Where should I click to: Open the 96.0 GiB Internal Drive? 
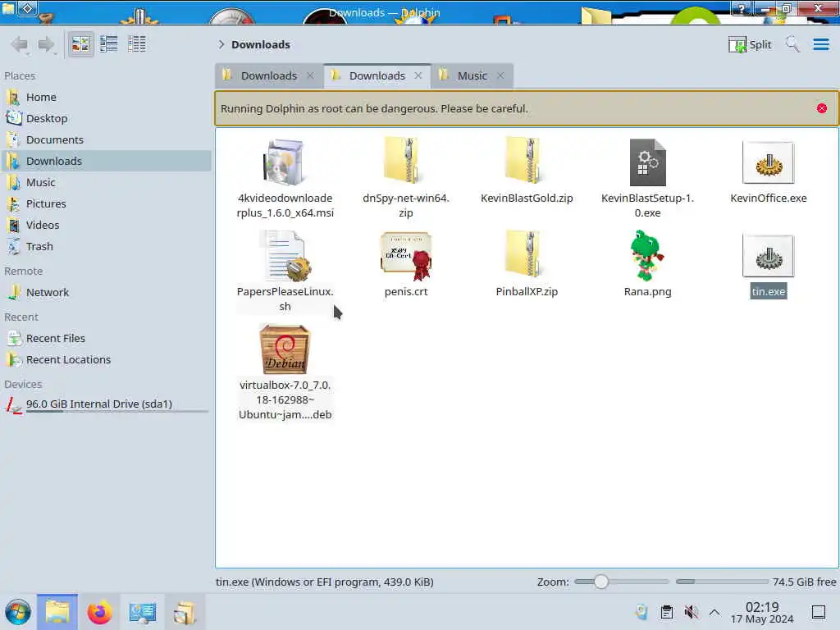coord(106,405)
